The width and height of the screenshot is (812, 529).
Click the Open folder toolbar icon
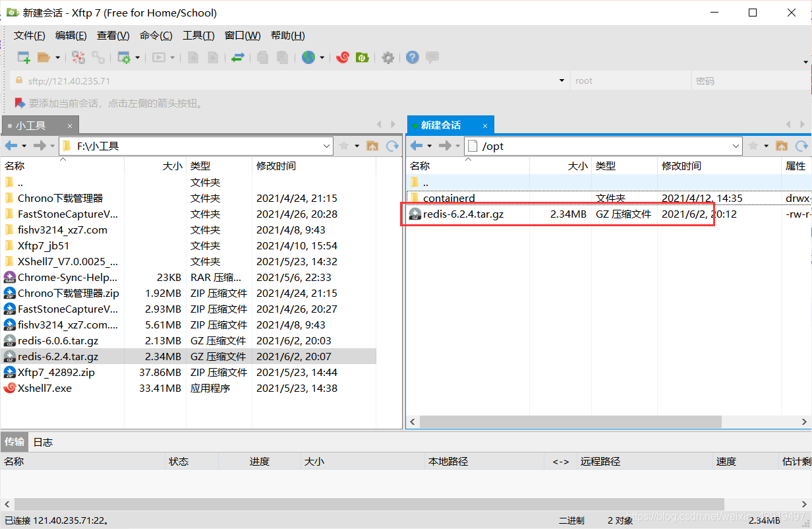pos(43,57)
